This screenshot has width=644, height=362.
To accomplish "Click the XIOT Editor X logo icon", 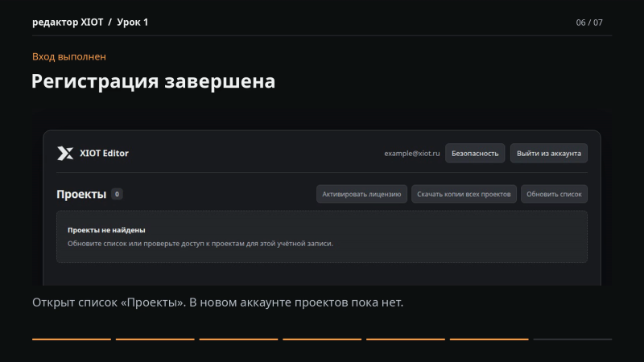I will pos(65,154).
